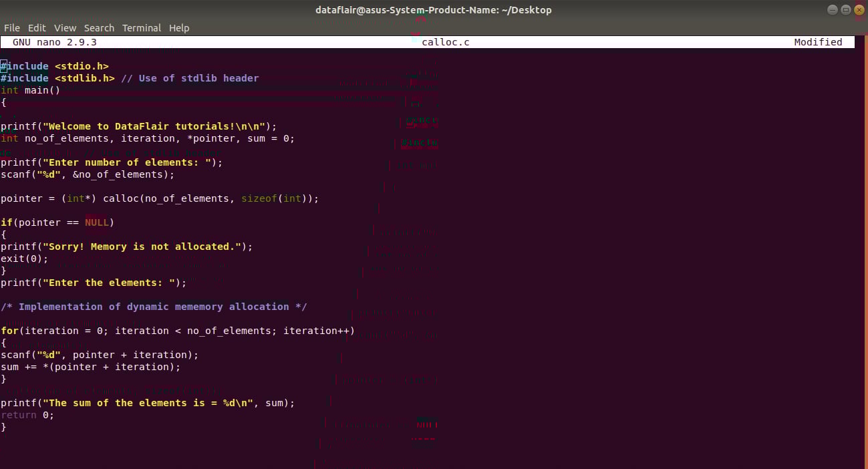Place cursor on the stdio.h include line
This screenshot has width=868, height=469.
coord(53,65)
